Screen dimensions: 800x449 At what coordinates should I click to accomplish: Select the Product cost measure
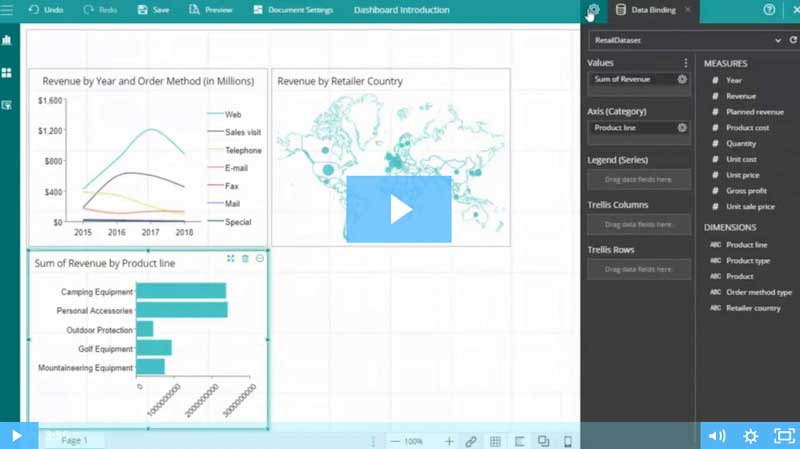click(747, 128)
